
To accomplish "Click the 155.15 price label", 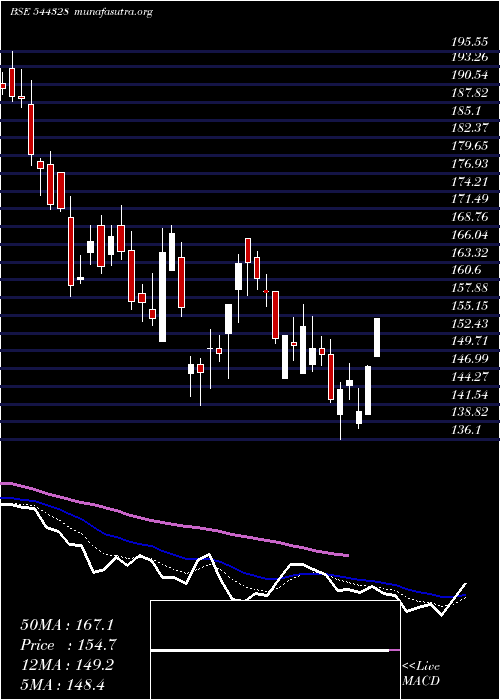I will coord(470,306).
